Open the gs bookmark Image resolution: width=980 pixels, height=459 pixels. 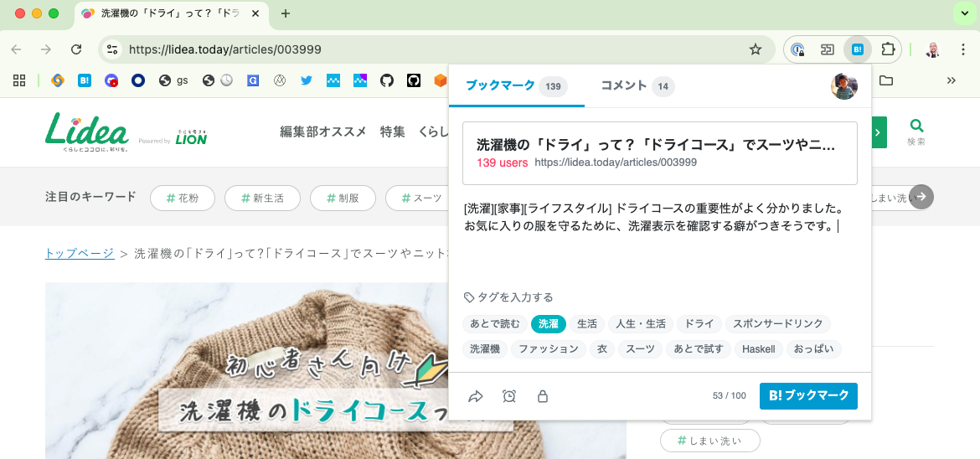[173, 80]
